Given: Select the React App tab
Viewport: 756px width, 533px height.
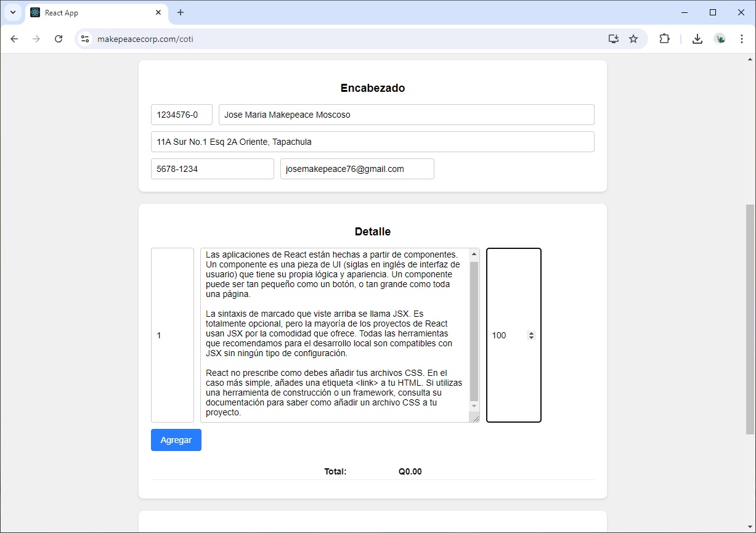Looking at the screenshot, I should [x=97, y=12].
